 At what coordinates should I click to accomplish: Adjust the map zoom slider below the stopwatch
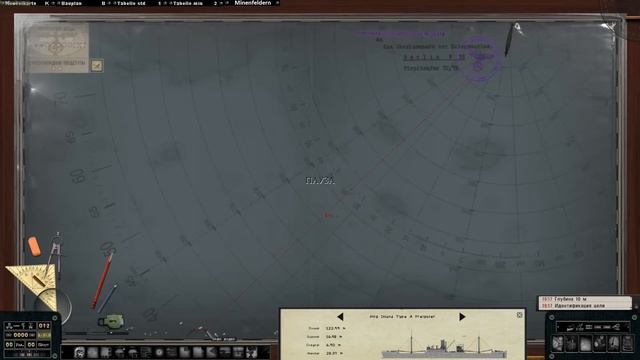(x=97, y=333)
